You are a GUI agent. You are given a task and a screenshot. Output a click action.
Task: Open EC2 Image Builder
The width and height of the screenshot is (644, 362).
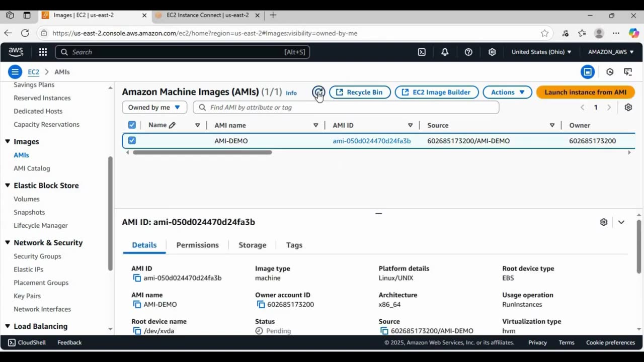tap(437, 92)
